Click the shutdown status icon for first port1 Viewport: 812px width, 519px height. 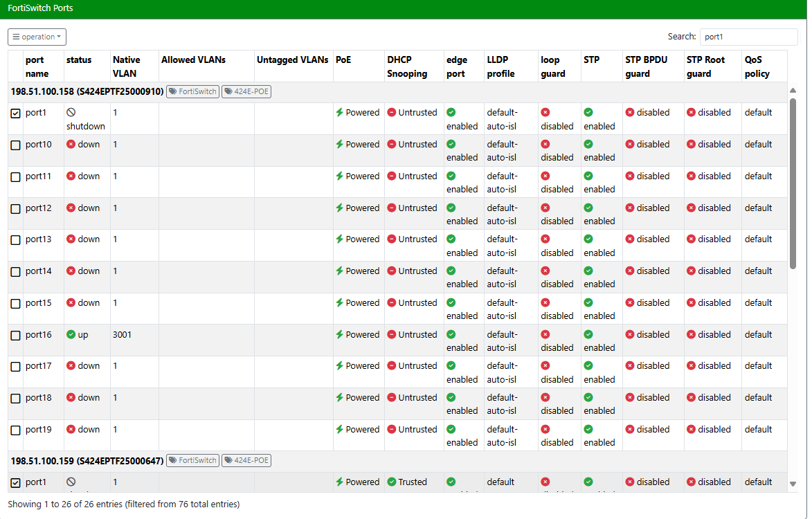(71, 112)
